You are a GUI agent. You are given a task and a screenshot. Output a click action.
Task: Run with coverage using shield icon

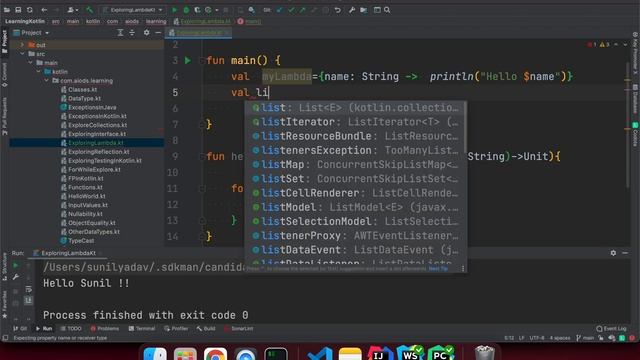click(x=197, y=10)
